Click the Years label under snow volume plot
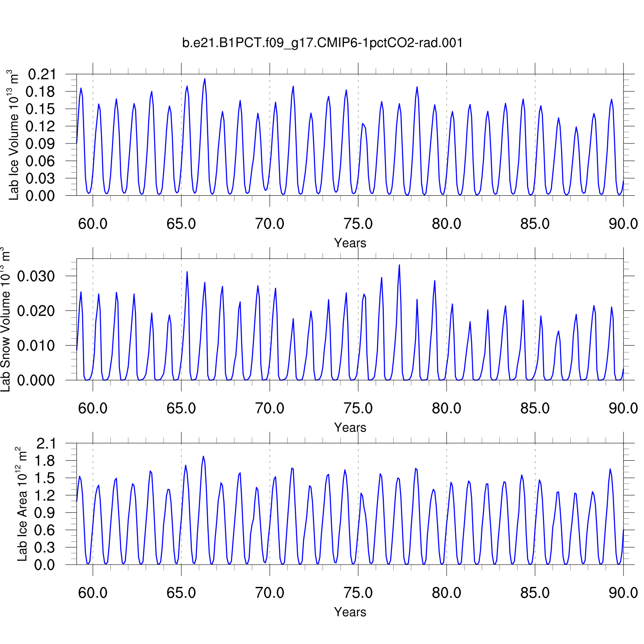 (350, 428)
